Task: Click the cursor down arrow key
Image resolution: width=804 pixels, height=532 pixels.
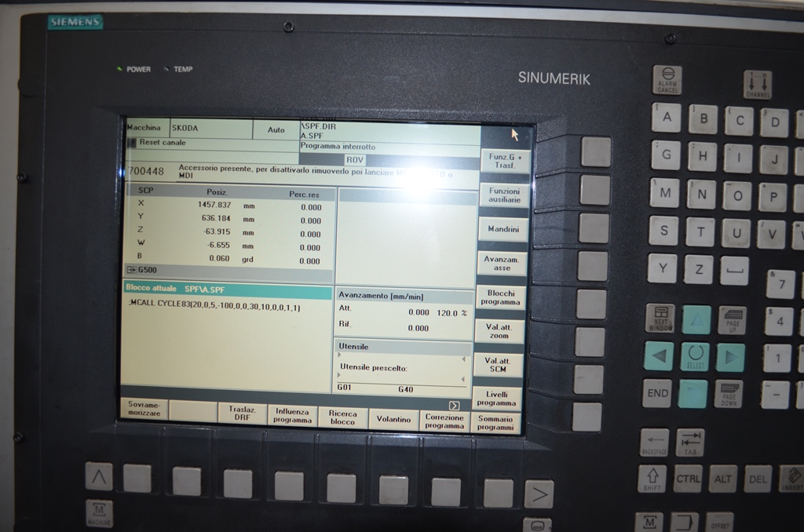Action: click(x=693, y=394)
